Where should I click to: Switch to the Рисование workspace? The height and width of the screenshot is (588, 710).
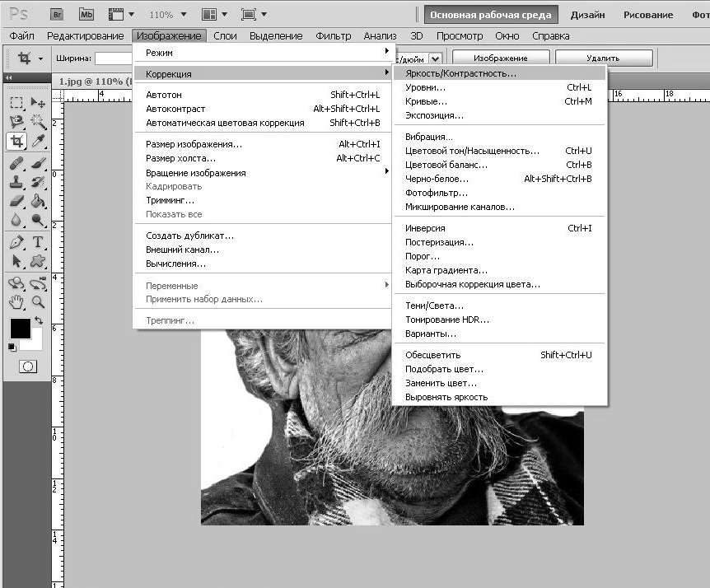(x=648, y=15)
